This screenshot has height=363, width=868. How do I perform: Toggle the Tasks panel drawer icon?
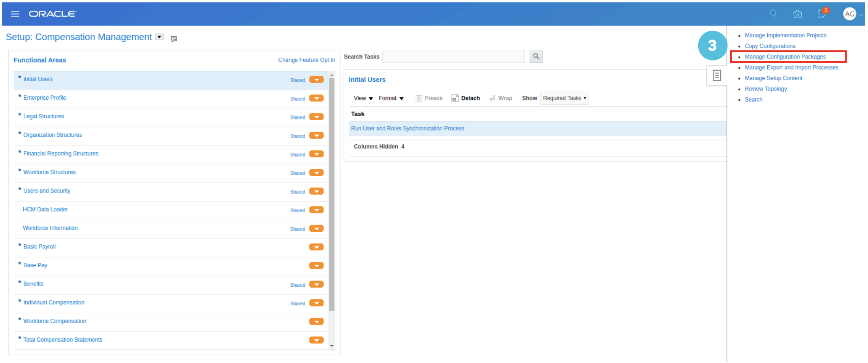[717, 76]
